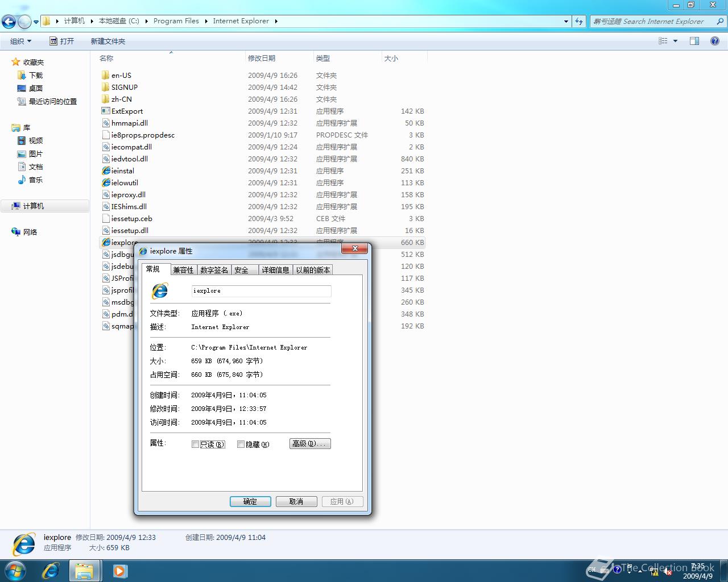The width and height of the screenshot is (728, 582).
Task: Switch to the 详细信息 tab
Action: pos(275,270)
